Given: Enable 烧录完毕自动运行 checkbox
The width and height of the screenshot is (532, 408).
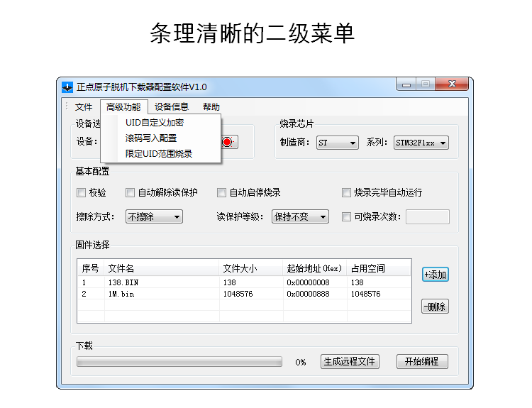Looking at the screenshot, I should (x=346, y=193).
